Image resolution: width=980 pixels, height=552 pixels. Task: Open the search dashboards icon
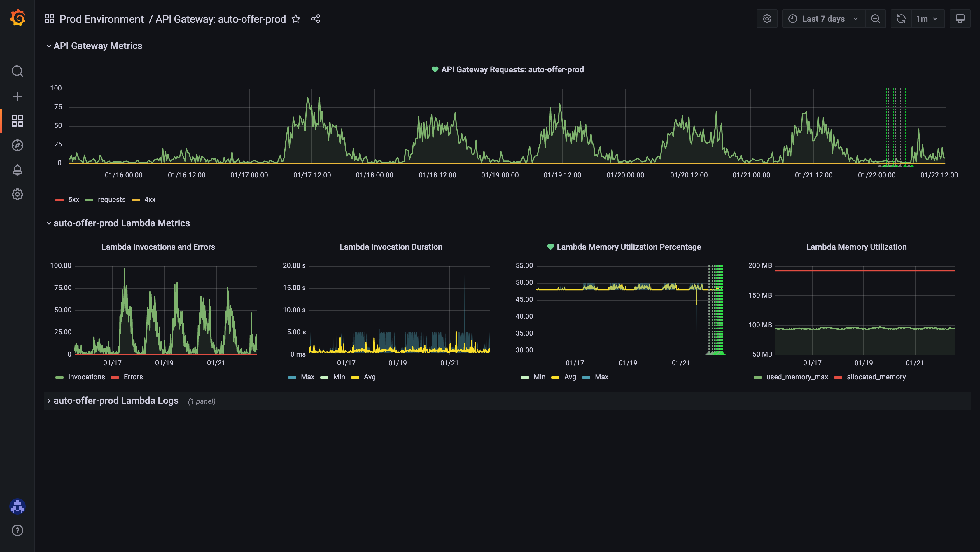click(x=17, y=71)
